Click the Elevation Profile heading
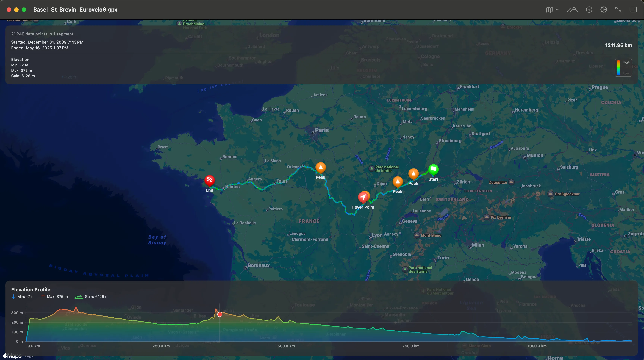Screen dimensions: 644x360 pyautogui.click(x=31, y=289)
